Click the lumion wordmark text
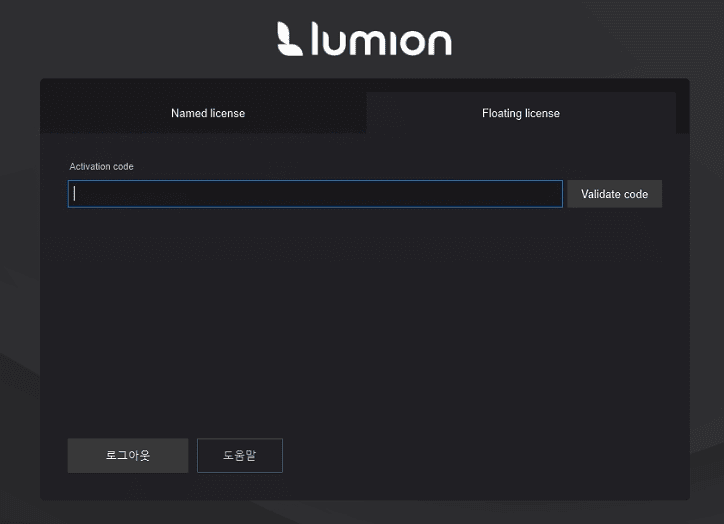The image size is (724, 524). (381, 40)
